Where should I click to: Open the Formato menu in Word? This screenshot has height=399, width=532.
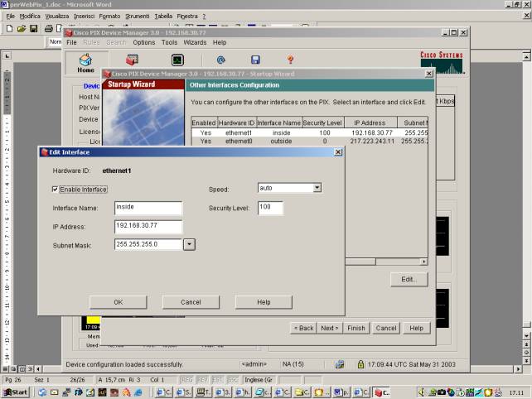point(109,16)
